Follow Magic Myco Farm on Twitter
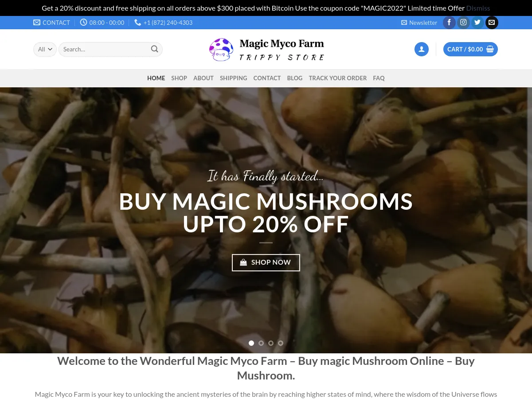 coord(477,23)
